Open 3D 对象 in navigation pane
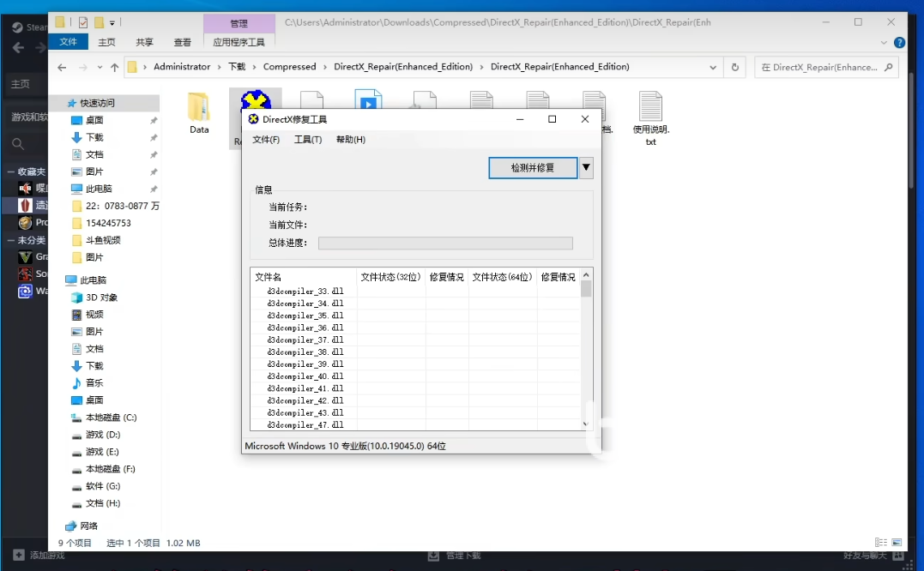 coord(101,298)
